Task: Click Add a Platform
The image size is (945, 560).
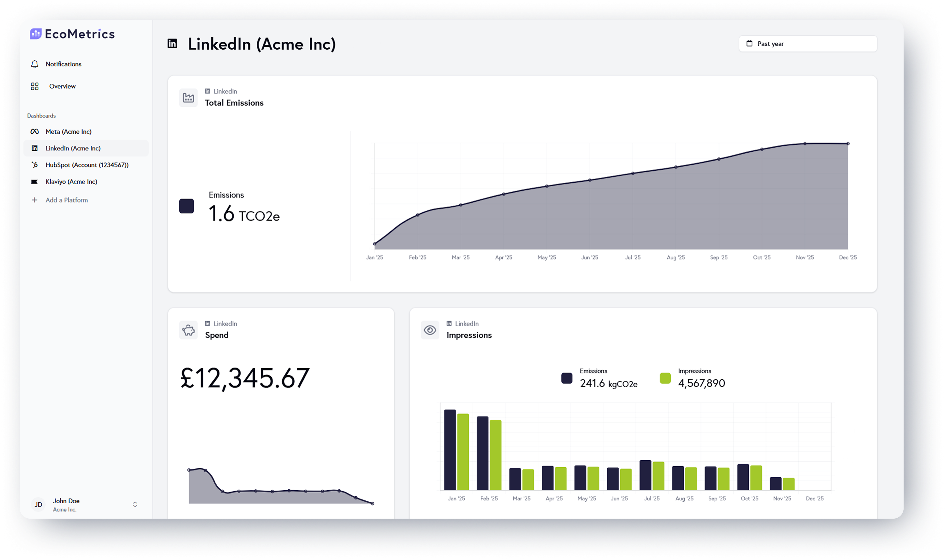Action: click(66, 200)
